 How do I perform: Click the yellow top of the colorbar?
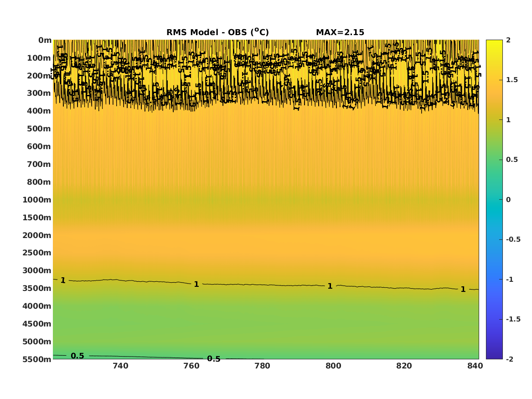click(494, 44)
